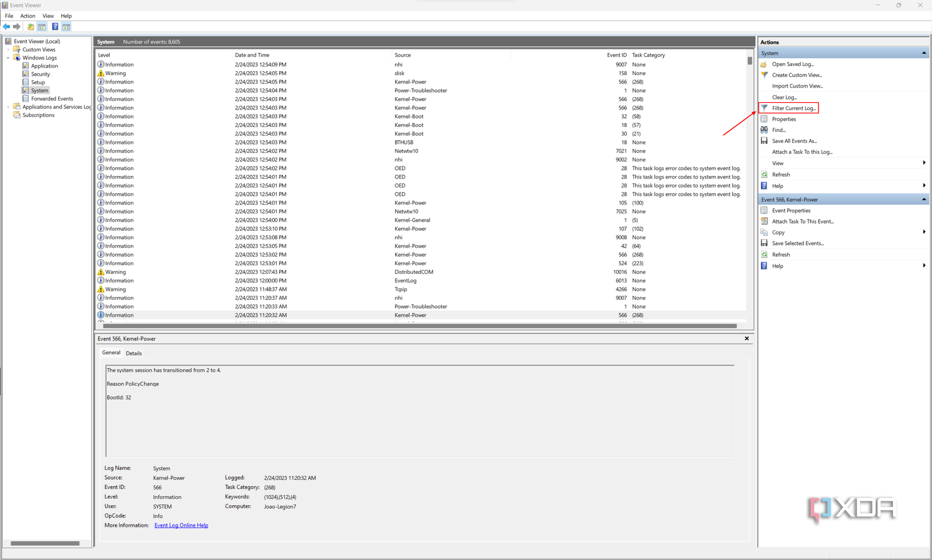
Task: Select Filter Current Log in Actions pane
Action: click(791, 108)
